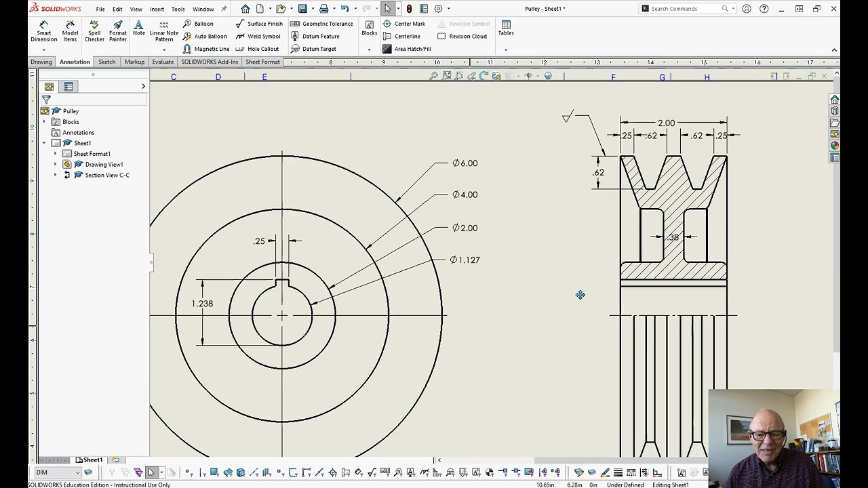Open the DIM layer dropdown
868x488 pixels.
coord(77,472)
